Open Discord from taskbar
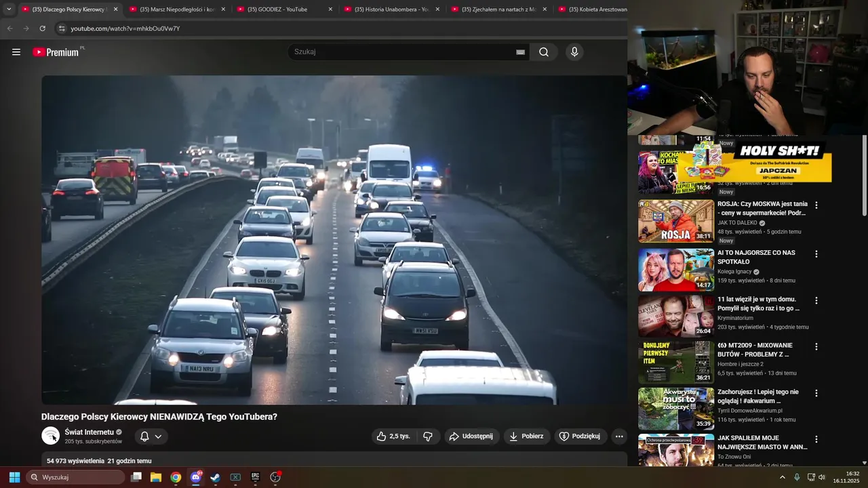Viewport: 868px width, 488px height. click(x=196, y=477)
